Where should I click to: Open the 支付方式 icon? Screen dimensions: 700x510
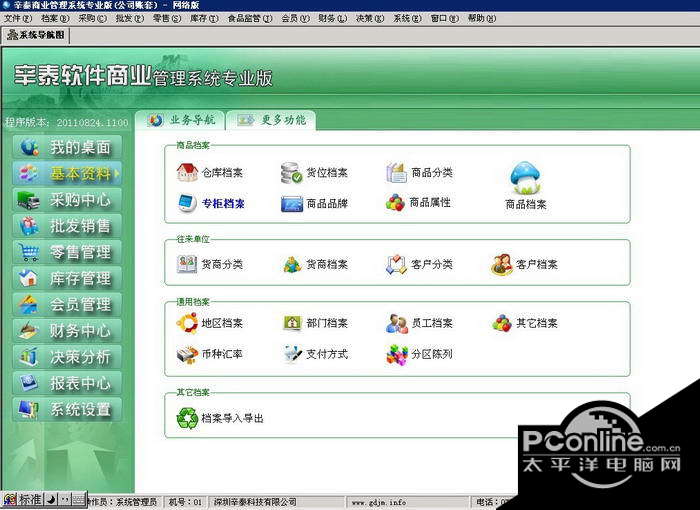point(293,354)
